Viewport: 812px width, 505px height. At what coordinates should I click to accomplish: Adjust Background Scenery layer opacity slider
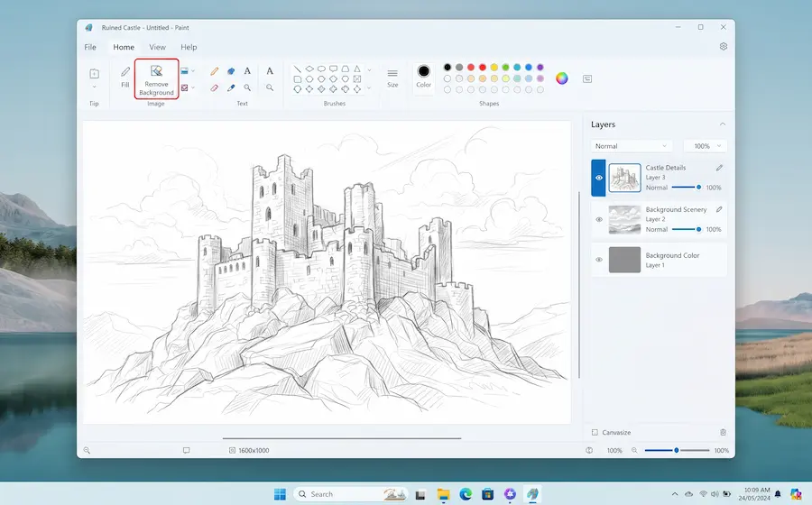tap(687, 229)
